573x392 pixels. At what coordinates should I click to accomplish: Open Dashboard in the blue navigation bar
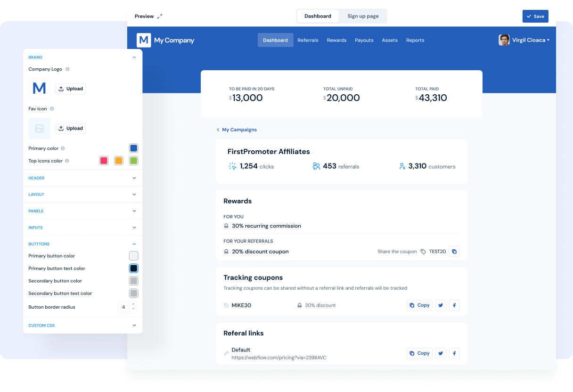point(275,40)
